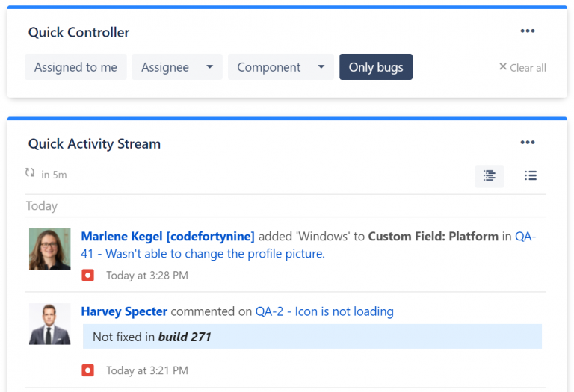574x392 pixels.
Task: Open issue QA-2 Icon is not loading
Action: pyautogui.click(x=324, y=311)
